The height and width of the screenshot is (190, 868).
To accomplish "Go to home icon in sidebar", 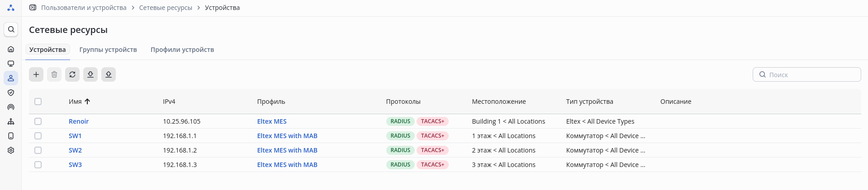I will [11, 49].
